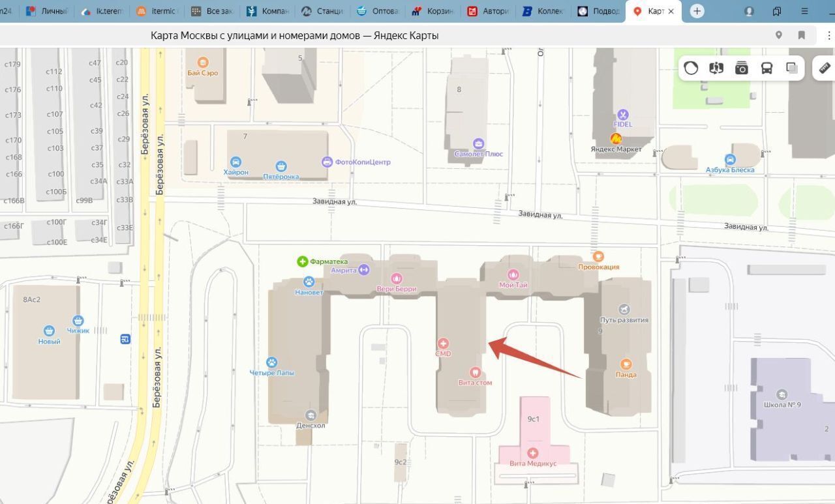Click building label 9с1 on map

coord(534,419)
